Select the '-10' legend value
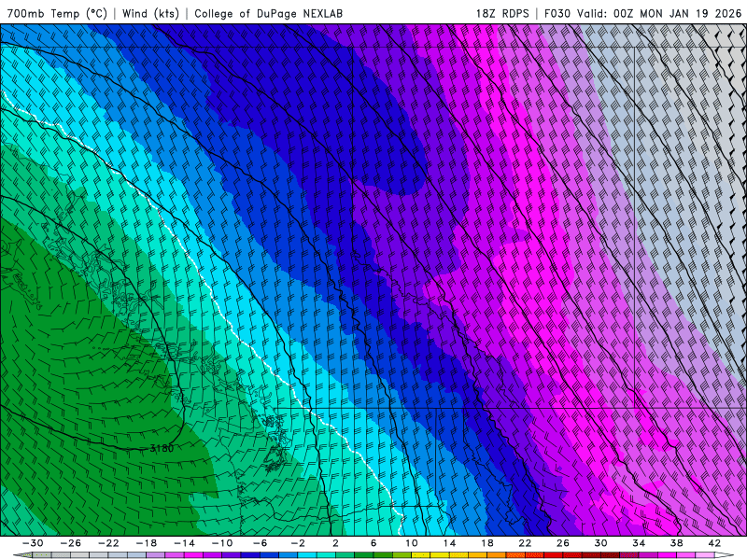747x560 pixels. [222, 543]
